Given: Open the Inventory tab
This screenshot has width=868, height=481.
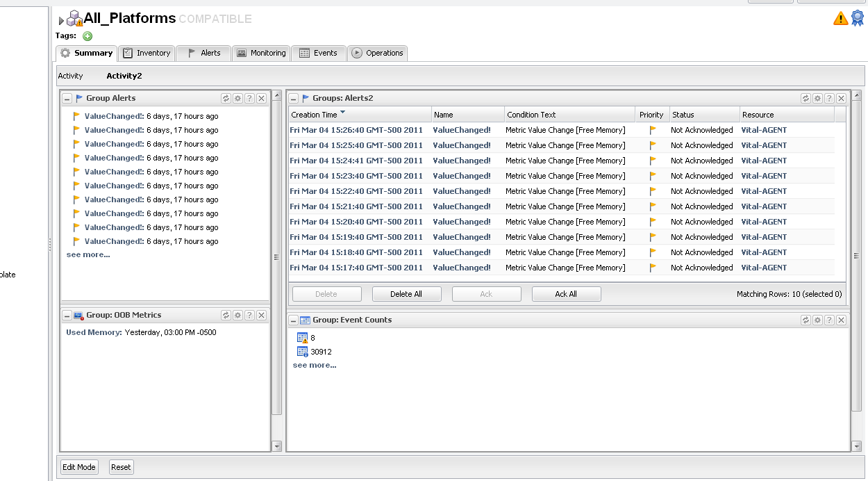Looking at the screenshot, I should pyautogui.click(x=147, y=53).
